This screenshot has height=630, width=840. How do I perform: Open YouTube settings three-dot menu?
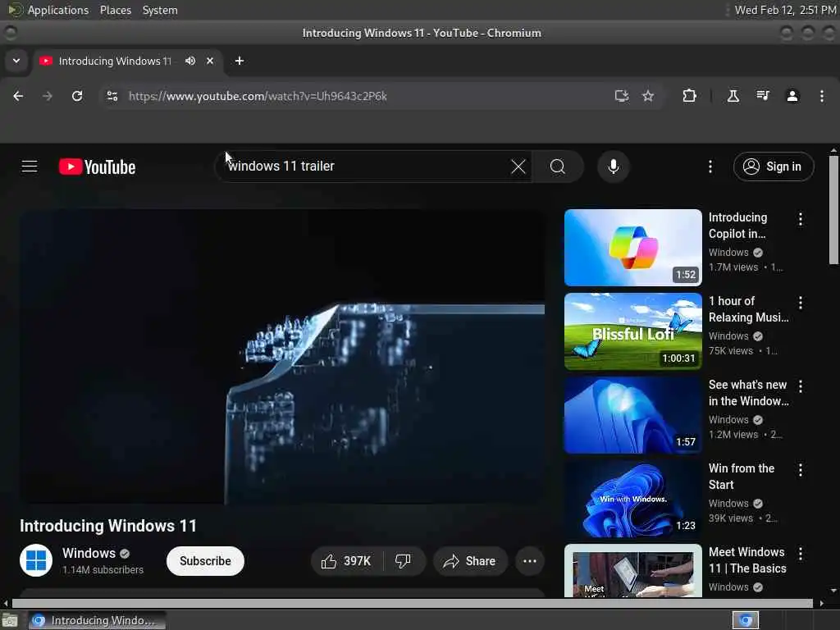(710, 167)
